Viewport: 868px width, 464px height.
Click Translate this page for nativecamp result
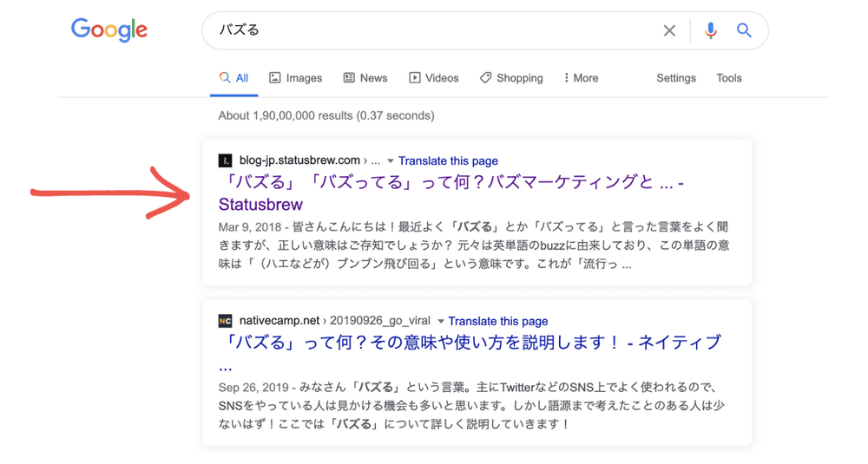[x=498, y=321]
